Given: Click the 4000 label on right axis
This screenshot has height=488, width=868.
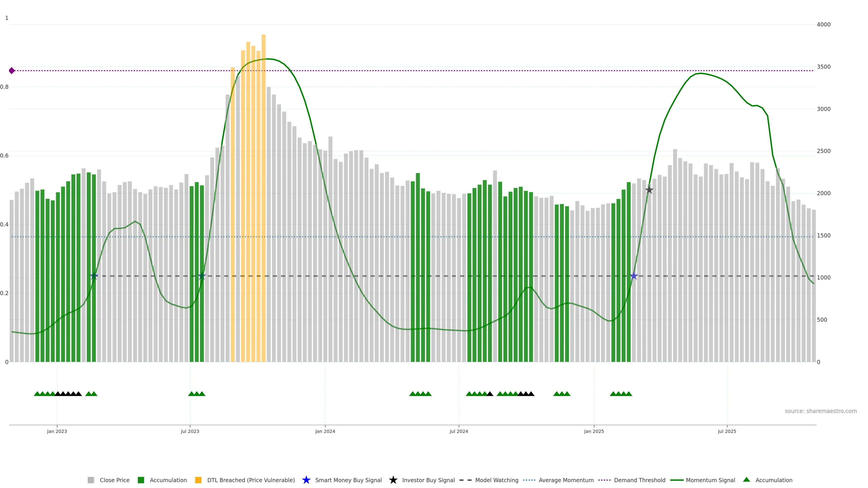Looking at the screenshot, I should point(823,25).
